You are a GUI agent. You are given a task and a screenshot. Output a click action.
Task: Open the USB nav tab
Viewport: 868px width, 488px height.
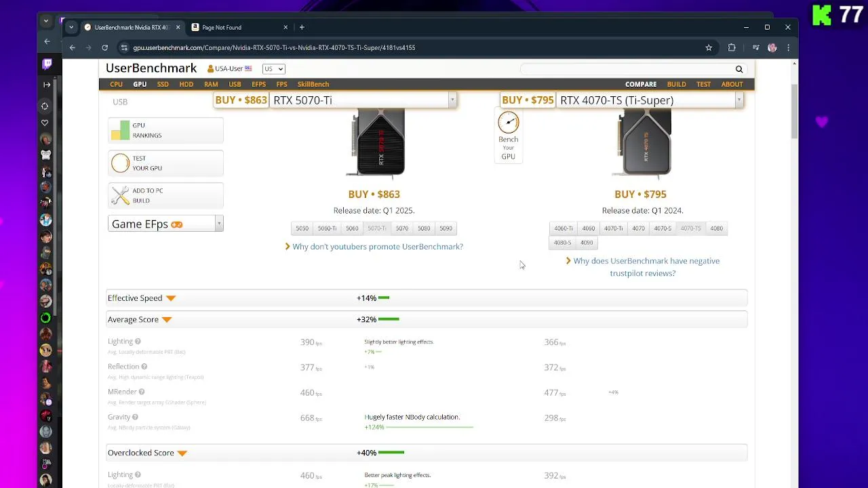pos(235,84)
